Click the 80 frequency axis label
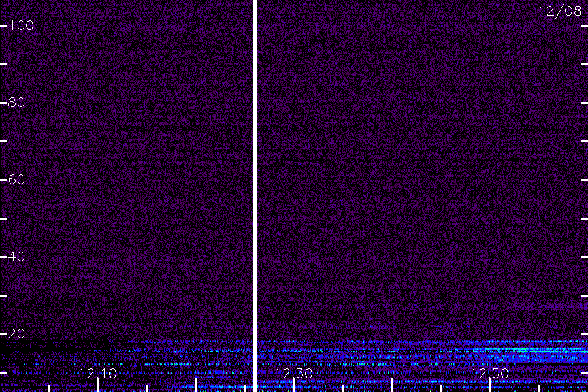 point(16,103)
